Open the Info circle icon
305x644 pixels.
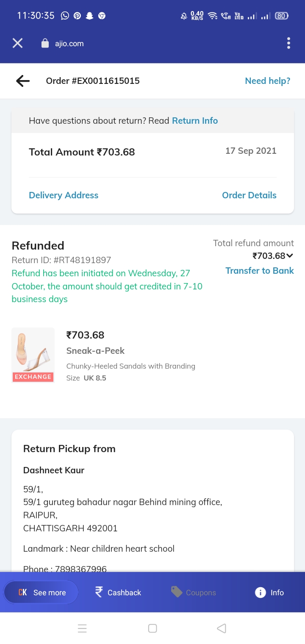[x=260, y=592]
